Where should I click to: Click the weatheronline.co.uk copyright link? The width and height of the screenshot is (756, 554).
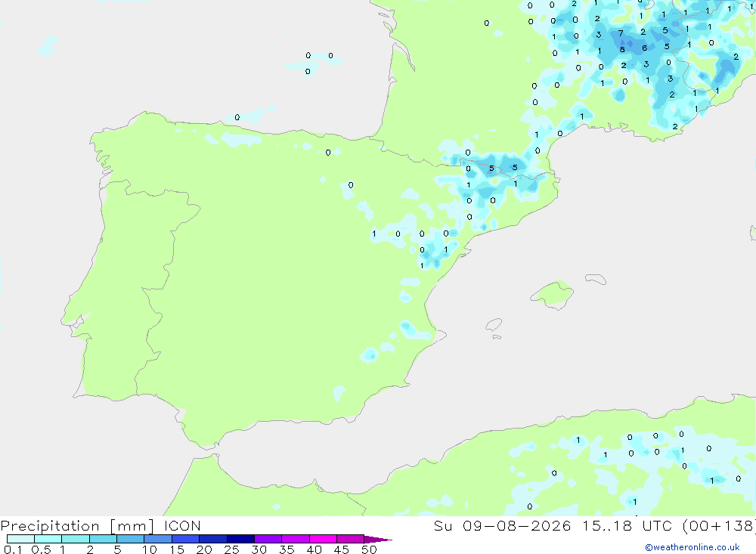coord(692,547)
